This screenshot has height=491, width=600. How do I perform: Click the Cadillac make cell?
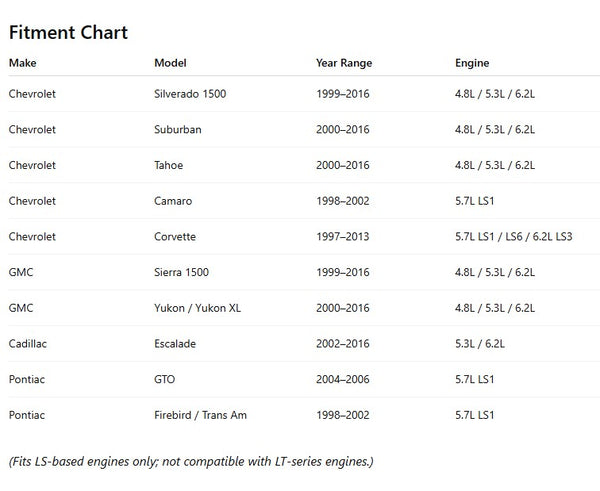30,343
